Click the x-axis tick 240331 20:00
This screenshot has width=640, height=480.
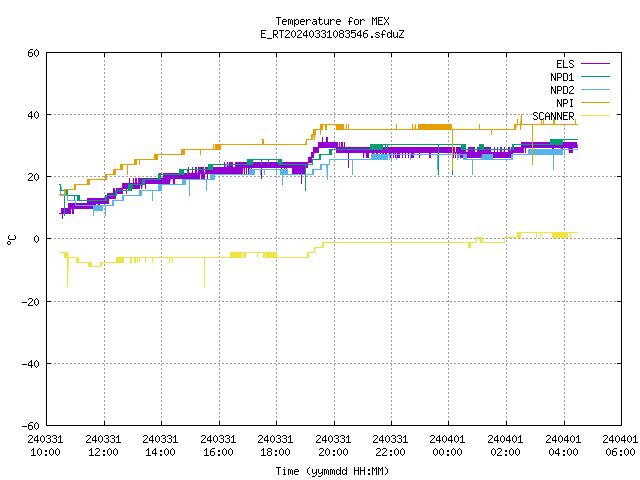tap(333, 446)
